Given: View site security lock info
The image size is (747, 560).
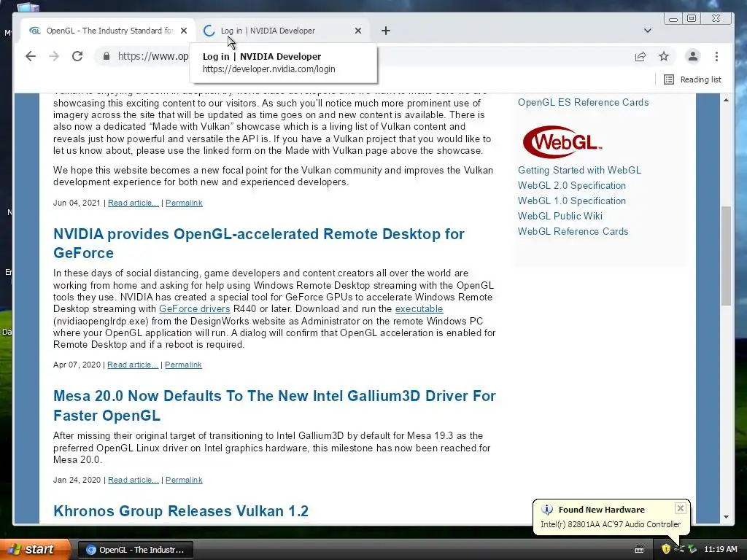Looking at the screenshot, I should coord(107,56).
